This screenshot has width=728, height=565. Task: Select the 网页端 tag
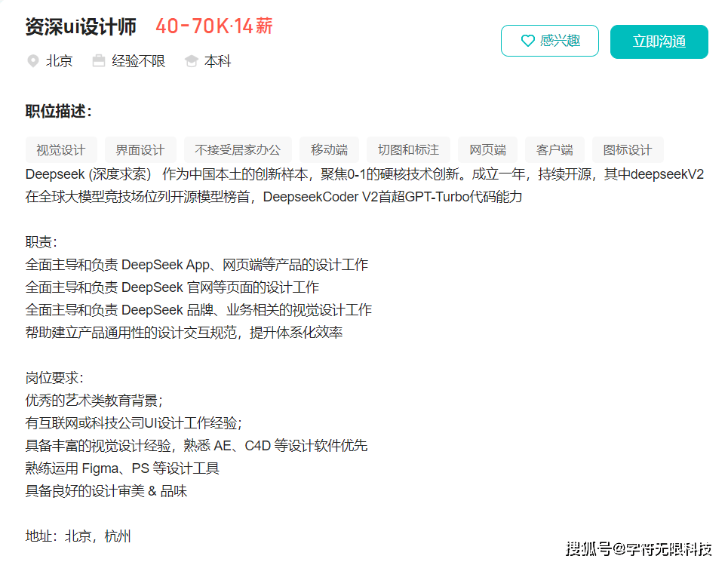[x=487, y=149]
